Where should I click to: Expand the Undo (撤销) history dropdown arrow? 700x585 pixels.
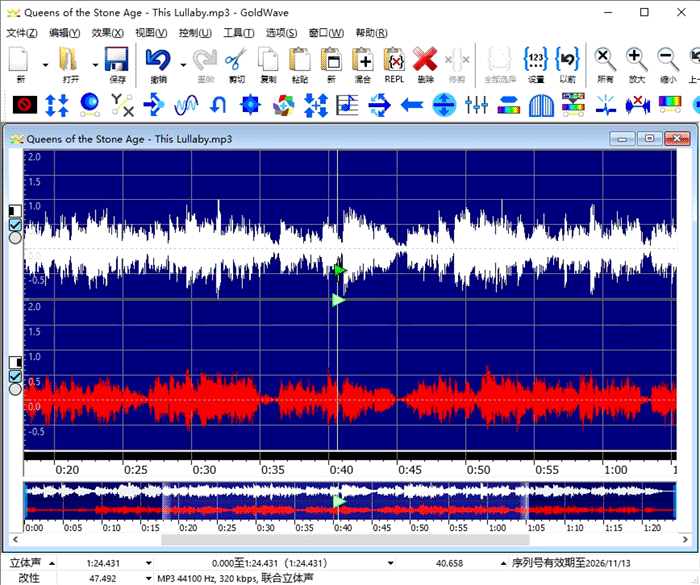click(x=183, y=65)
